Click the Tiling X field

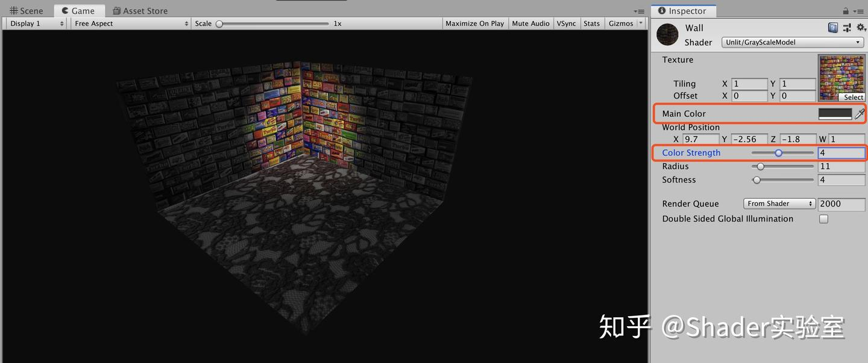(x=749, y=84)
